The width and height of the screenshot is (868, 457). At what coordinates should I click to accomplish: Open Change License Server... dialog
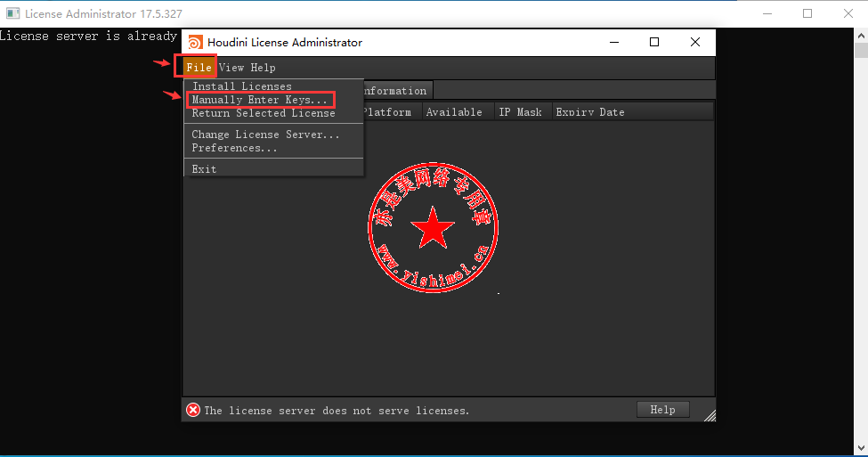pos(265,135)
